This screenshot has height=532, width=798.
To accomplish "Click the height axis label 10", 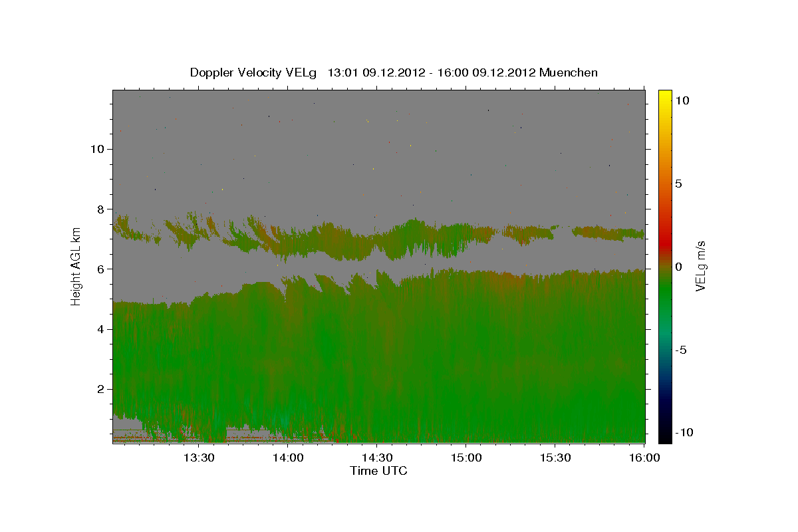I will click(x=96, y=148).
